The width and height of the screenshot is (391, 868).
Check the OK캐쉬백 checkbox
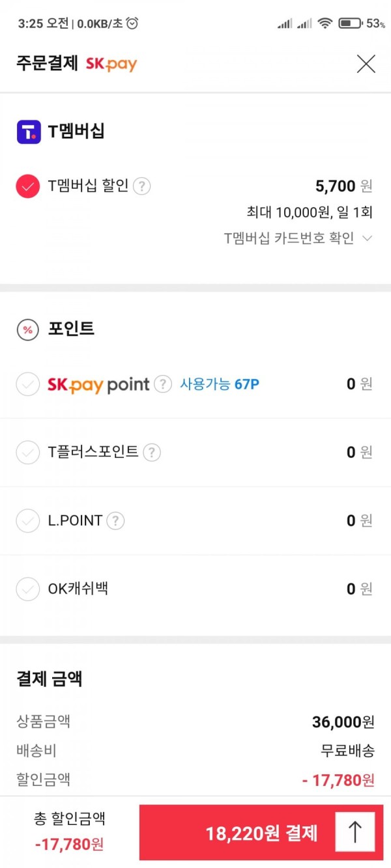click(x=28, y=589)
